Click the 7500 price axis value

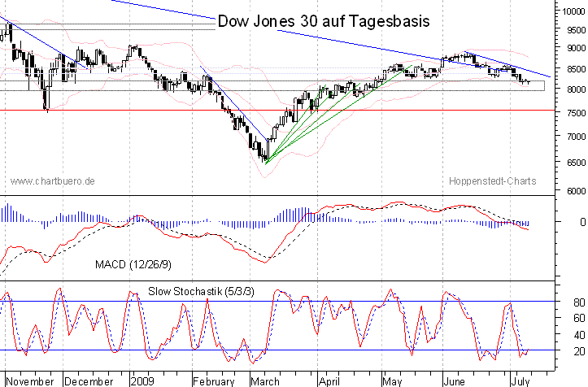point(577,113)
